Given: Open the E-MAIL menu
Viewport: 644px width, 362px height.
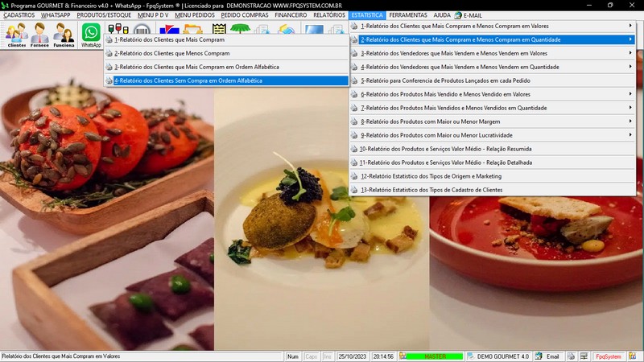Looking at the screenshot, I should click(473, 15).
